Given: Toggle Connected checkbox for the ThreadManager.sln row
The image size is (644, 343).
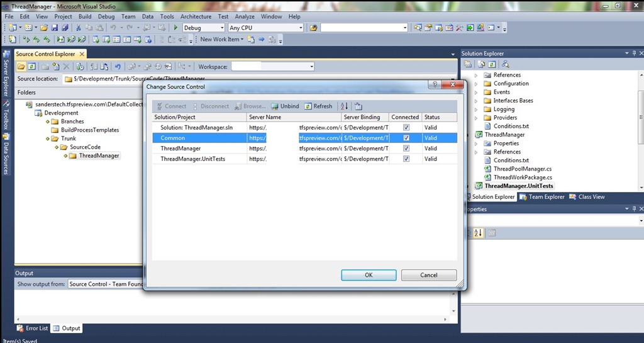Looking at the screenshot, I should pos(406,127).
